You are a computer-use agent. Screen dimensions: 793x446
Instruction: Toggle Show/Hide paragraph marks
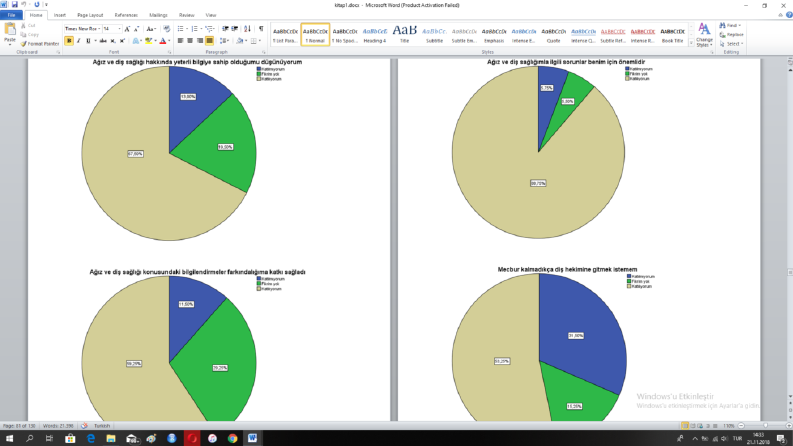[261, 29]
